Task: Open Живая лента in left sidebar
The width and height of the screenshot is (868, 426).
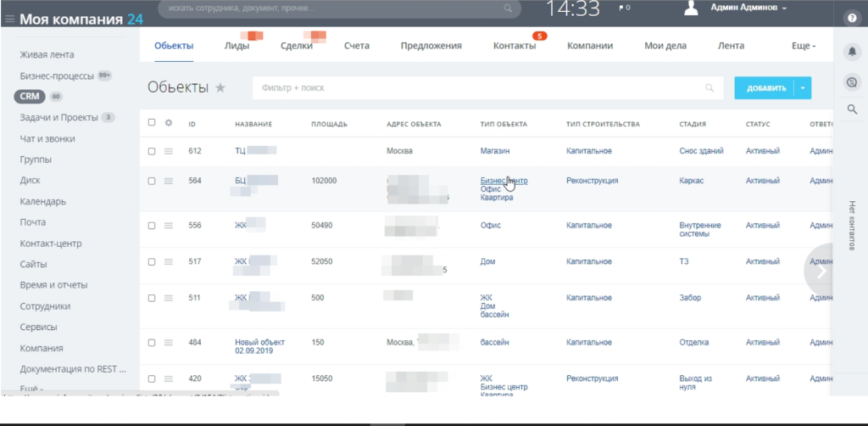Action: pyautogui.click(x=47, y=55)
